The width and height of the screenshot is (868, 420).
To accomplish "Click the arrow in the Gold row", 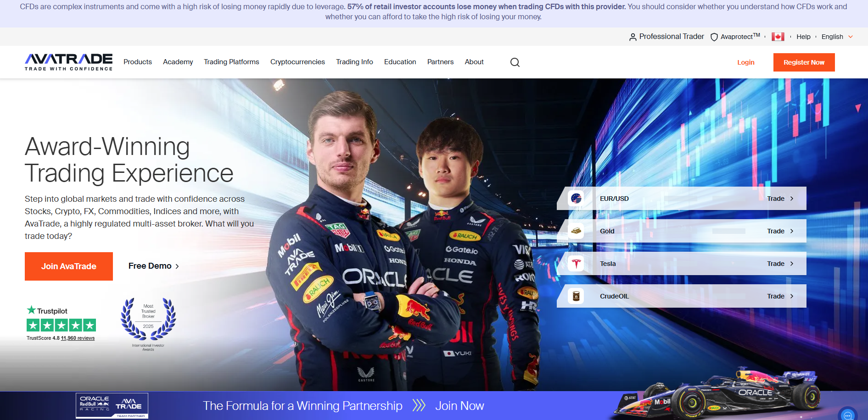I will (792, 231).
